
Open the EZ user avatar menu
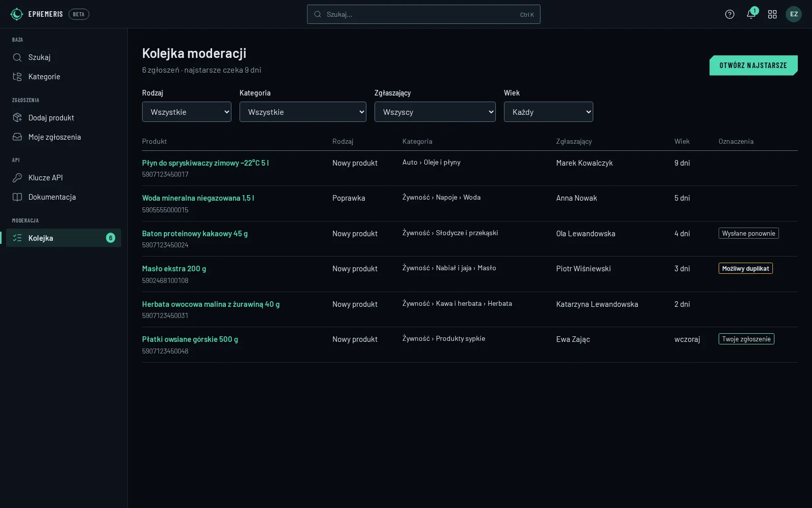click(x=794, y=14)
